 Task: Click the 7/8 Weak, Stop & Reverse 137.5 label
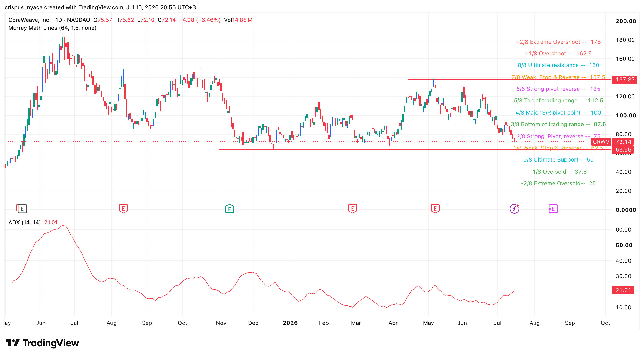pos(558,77)
